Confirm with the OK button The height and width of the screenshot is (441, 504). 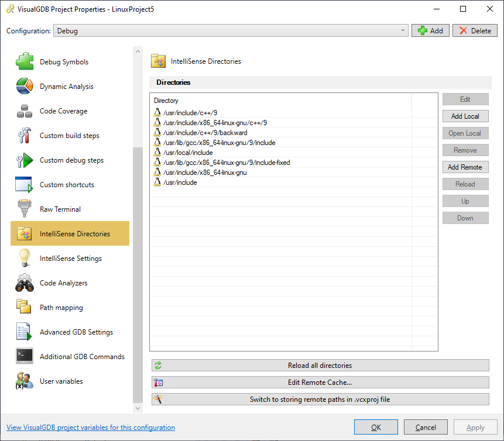376,427
